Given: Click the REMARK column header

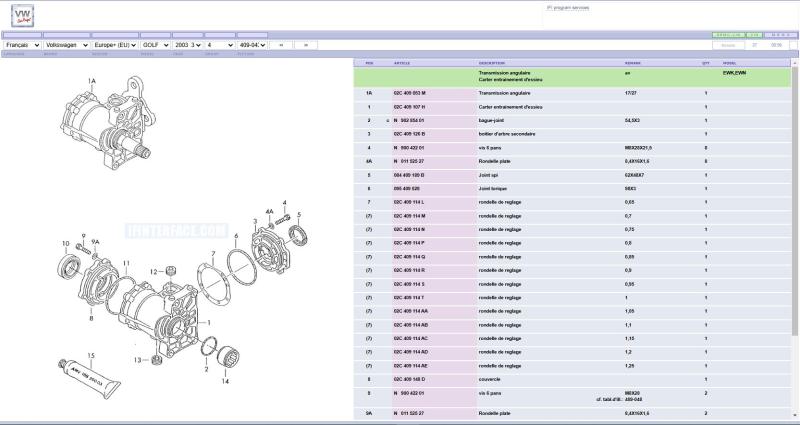Looking at the screenshot, I should click(x=633, y=63).
